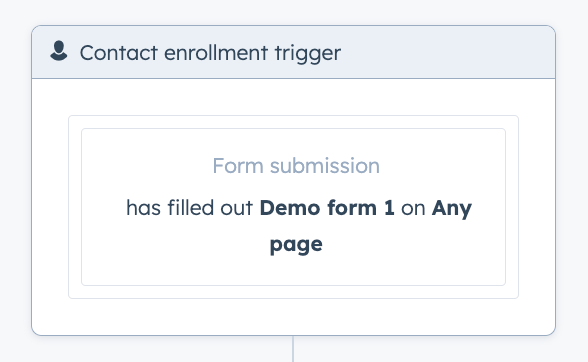This screenshot has height=362, width=588.
Task: Click empty header area right of trigger title
Action: [446, 53]
